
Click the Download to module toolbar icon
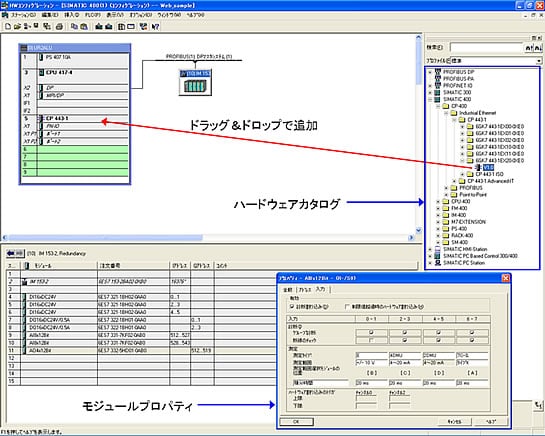coord(99,26)
